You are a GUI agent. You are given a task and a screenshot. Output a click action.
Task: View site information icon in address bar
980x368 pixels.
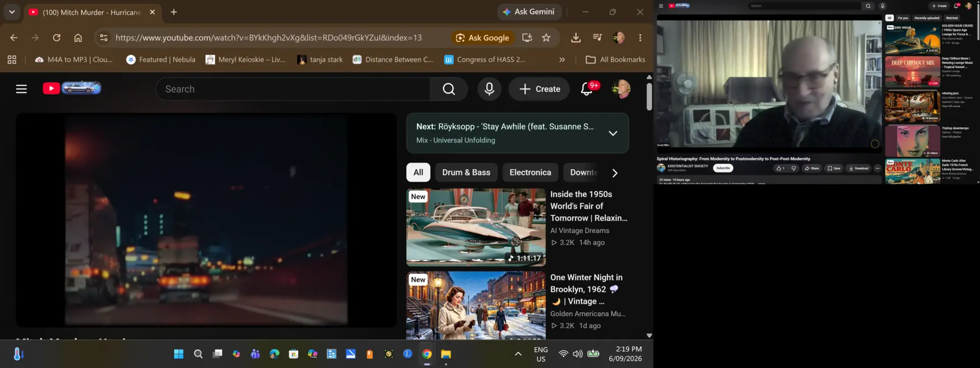point(104,38)
